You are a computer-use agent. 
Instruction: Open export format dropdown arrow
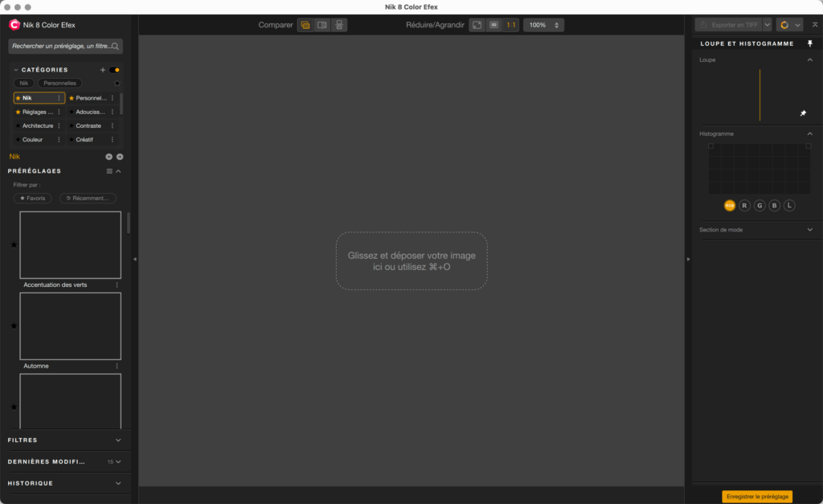point(768,25)
